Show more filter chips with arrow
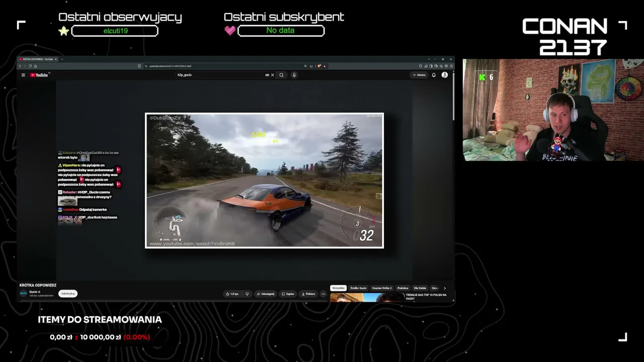Viewport: 644px width, 362px height. (x=444, y=288)
